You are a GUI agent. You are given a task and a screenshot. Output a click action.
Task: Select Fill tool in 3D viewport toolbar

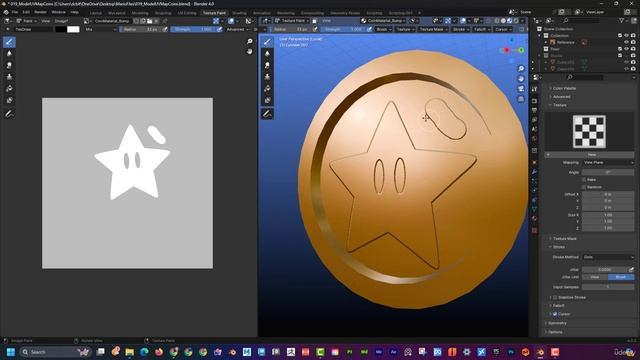point(267,89)
